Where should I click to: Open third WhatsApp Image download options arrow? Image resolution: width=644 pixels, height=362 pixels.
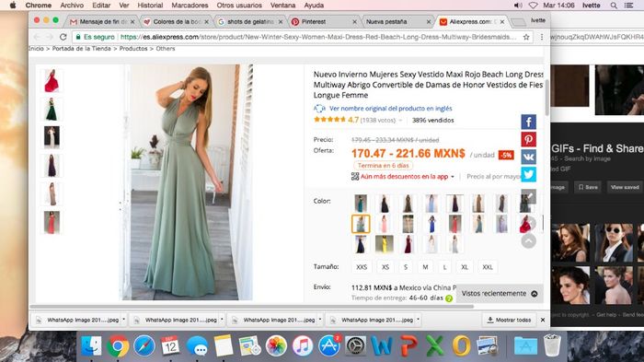click(320, 320)
